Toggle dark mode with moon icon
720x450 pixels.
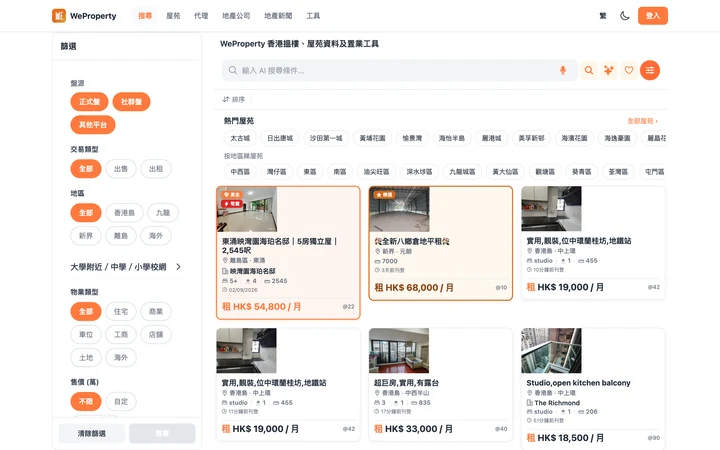624,16
